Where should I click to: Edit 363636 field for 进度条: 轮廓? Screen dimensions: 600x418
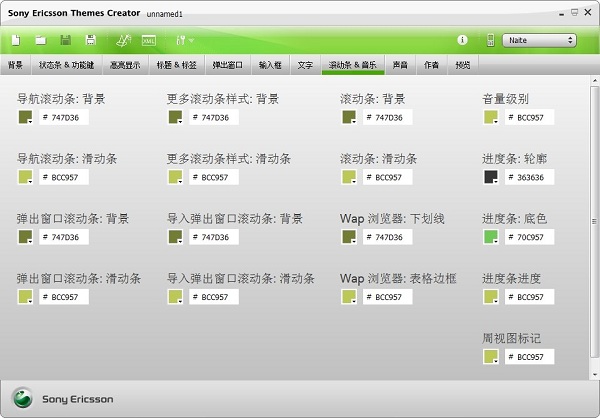530,177
